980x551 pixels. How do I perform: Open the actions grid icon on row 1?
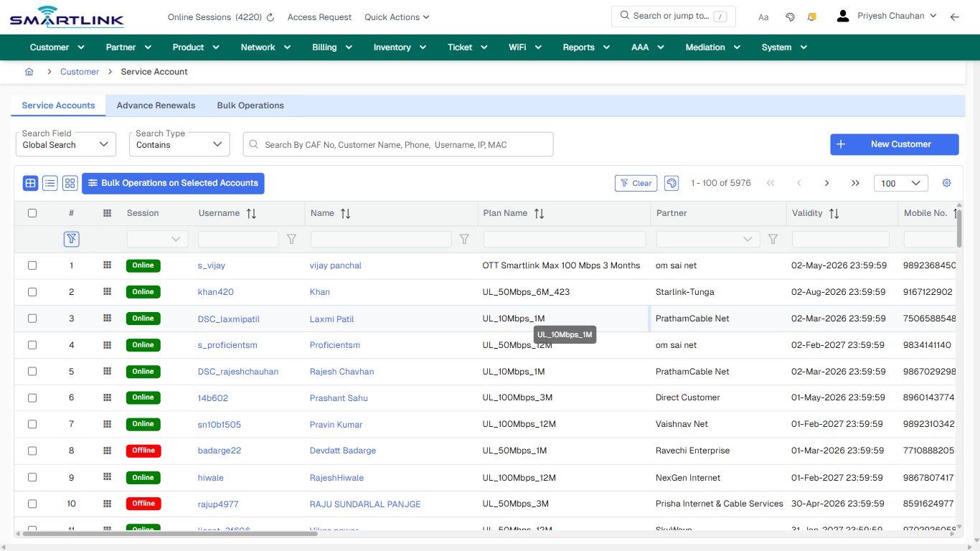click(107, 265)
